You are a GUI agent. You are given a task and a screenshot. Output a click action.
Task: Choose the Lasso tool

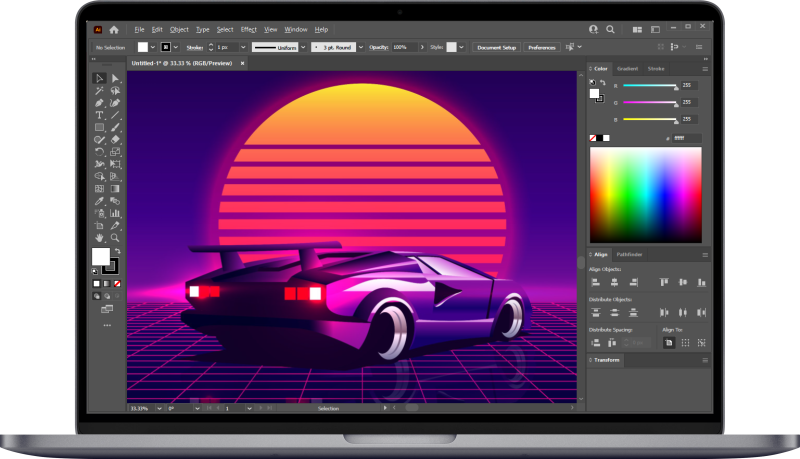point(115,91)
